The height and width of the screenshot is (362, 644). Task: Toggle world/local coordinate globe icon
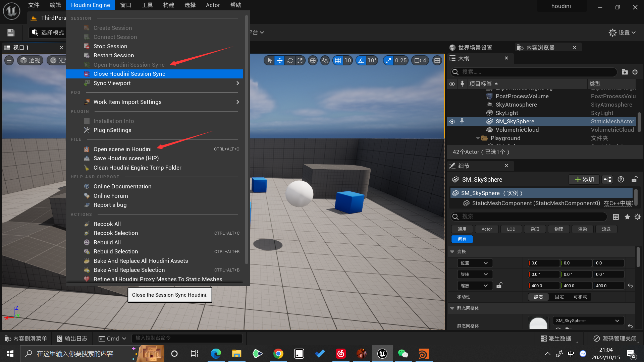point(313,60)
